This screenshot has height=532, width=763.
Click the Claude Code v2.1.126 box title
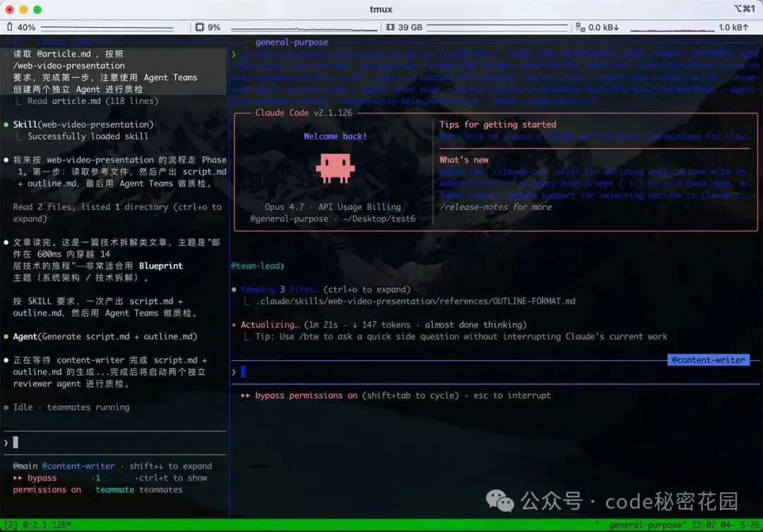(304, 113)
